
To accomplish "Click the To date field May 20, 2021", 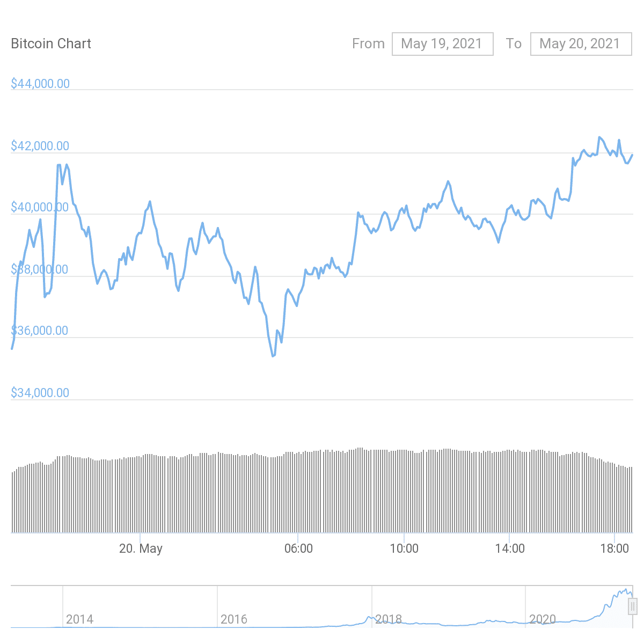I will [x=581, y=44].
